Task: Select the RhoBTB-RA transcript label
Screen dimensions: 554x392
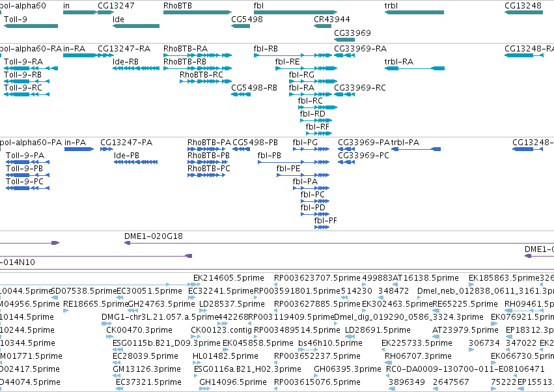Action: (x=186, y=48)
